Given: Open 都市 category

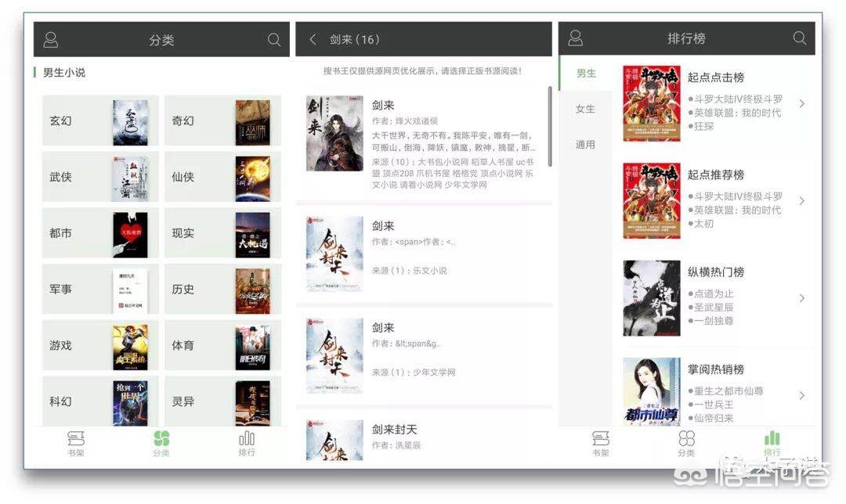Looking at the screenshot, I should tap(100, 233).
